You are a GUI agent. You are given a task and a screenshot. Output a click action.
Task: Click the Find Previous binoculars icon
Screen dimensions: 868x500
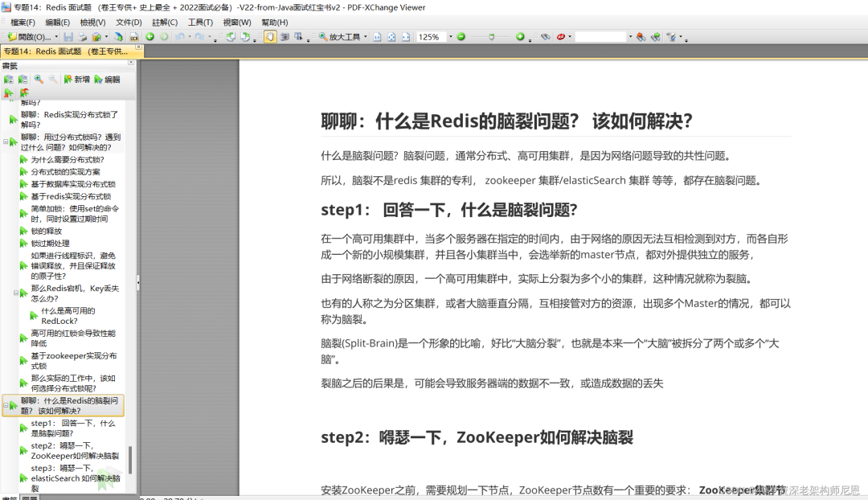click(641, 37)
